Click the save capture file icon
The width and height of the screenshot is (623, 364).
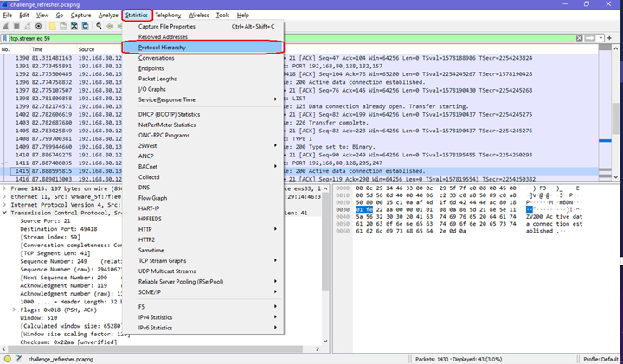[x=63, y=26]
